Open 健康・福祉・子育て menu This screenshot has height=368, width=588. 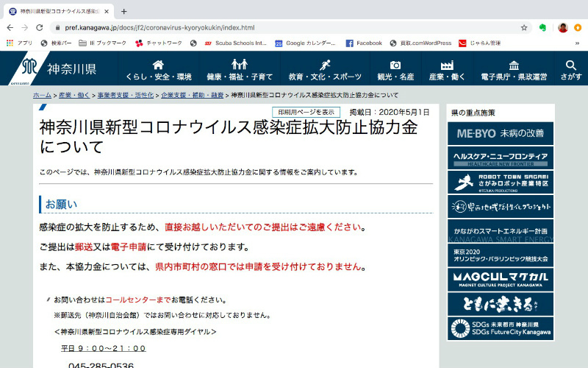pyautogui.click(x=240, y=70)
